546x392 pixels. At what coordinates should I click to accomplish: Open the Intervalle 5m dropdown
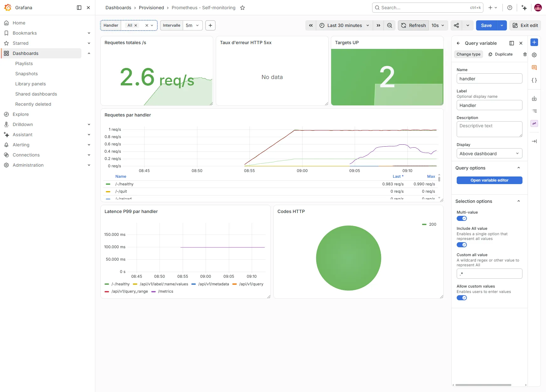[x=193, y=25]
